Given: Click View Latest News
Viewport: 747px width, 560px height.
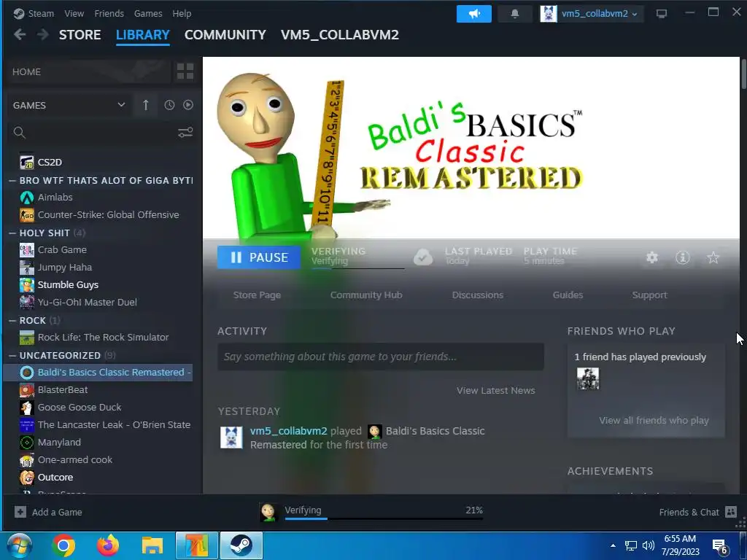Looking at the screenshot, I should [495, 391].
